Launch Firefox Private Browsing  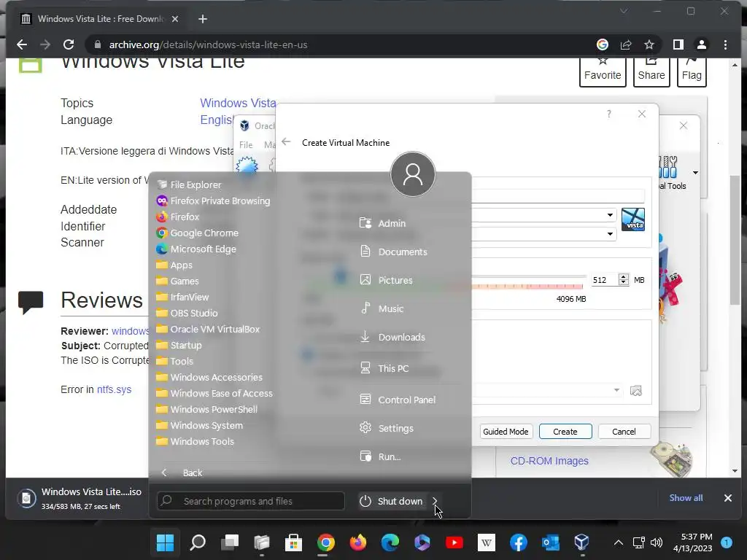click(214, 201)
